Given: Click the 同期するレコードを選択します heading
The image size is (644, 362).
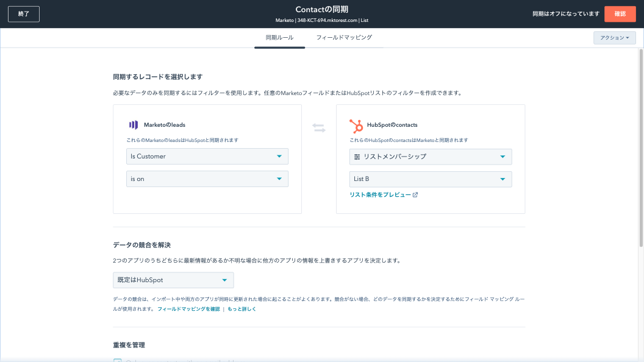Looking at the screenshot, I should (158, 77).
